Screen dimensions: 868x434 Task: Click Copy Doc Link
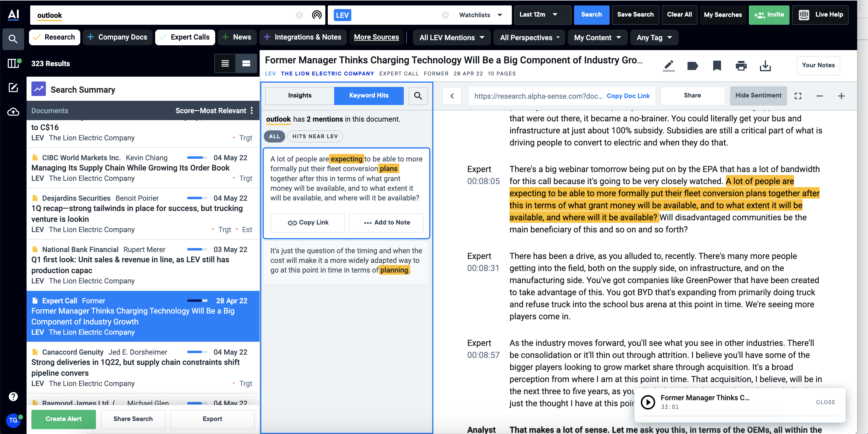[628, 96]
